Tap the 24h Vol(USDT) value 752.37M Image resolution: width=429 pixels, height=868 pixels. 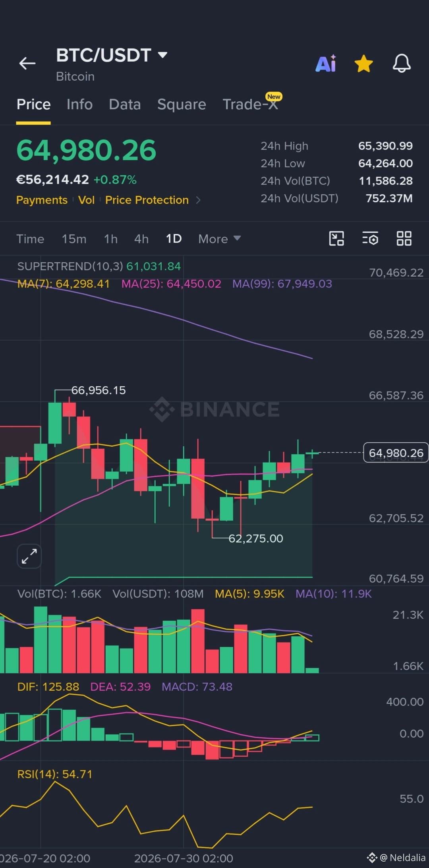coord(389,198)
